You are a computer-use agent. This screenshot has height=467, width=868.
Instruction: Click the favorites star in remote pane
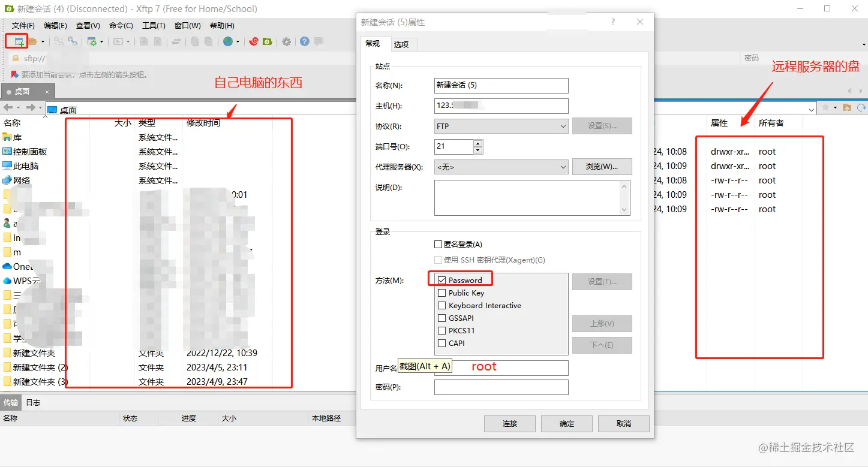[x=825, y=107]
